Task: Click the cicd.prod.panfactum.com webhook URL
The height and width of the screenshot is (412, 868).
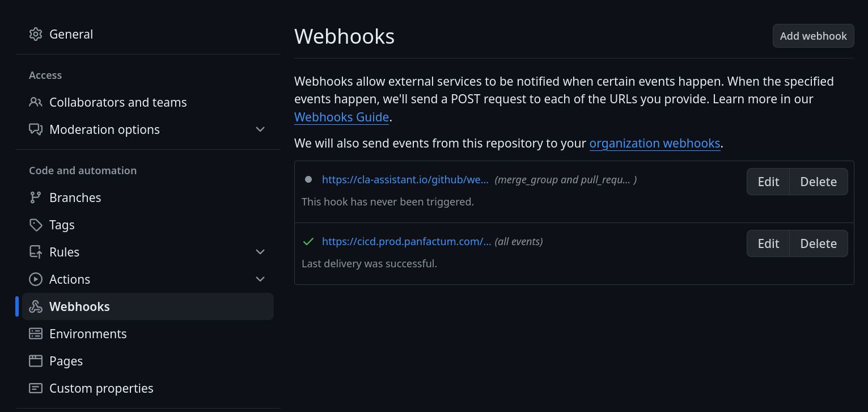Action: (x=407, y=241)
